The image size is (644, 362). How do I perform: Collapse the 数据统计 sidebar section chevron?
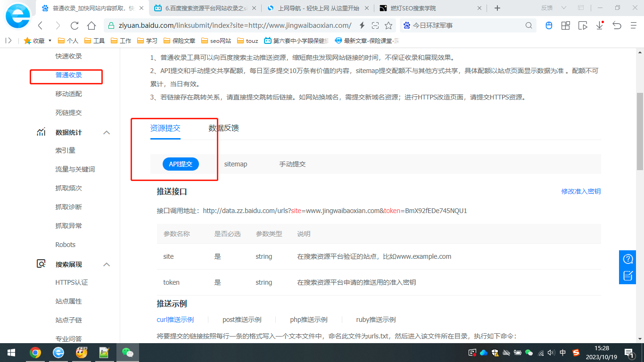[x=107, y=132]
